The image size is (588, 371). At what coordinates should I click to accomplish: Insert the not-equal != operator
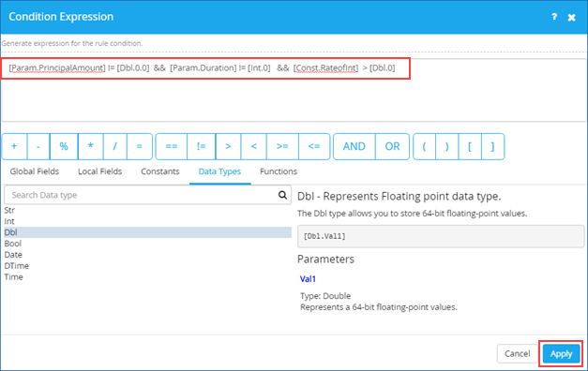point(202,146)
